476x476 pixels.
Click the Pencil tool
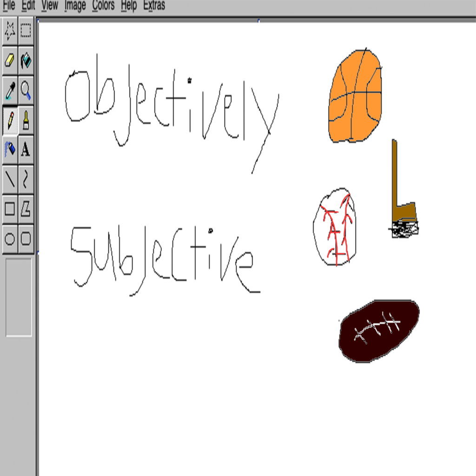coord(10,120)
